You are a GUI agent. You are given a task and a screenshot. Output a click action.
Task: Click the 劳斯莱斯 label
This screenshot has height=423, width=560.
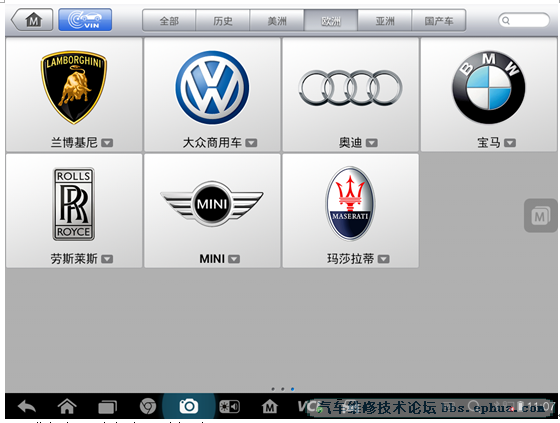click(74, 259)
